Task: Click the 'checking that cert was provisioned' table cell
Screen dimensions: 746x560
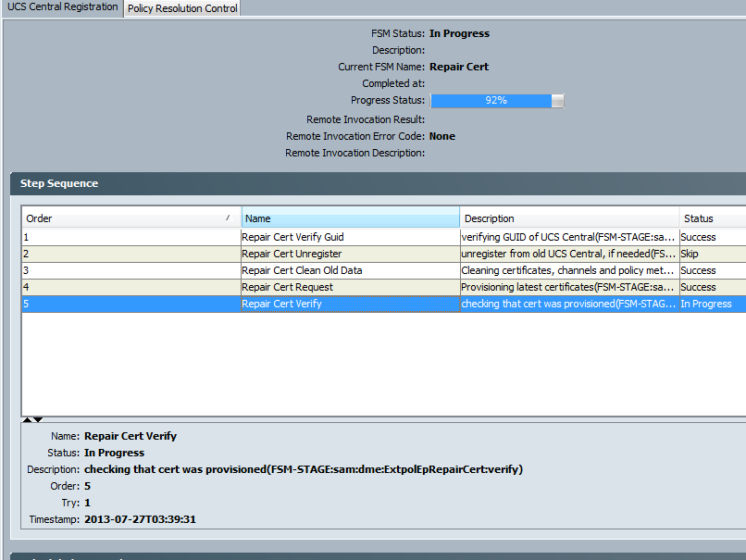Action: pos(569,304)
